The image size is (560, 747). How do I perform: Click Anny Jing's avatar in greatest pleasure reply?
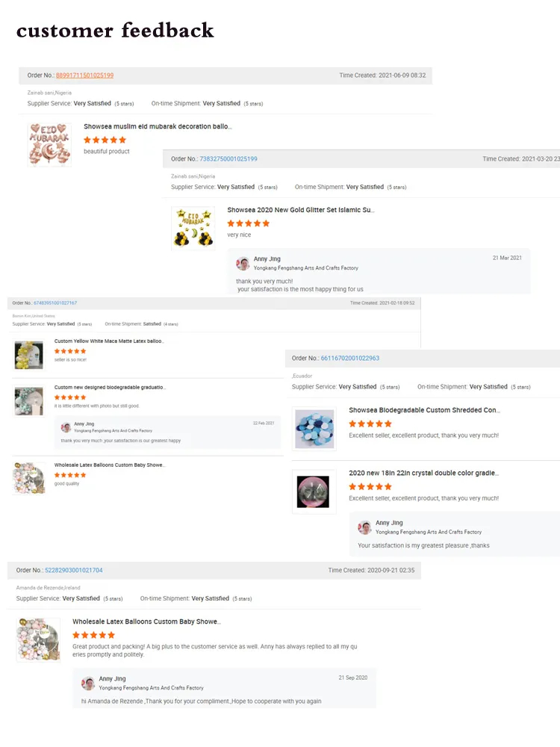click(365, 527)
